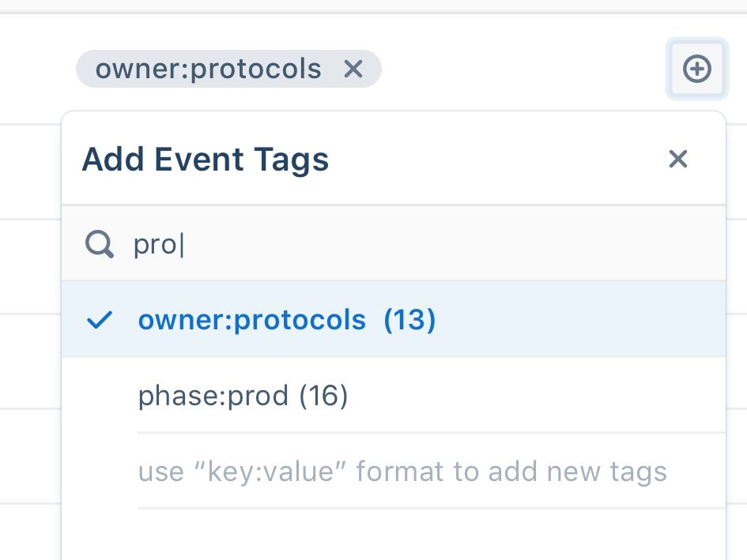Click the plus-circle add tag icon
Screen dimensions: 747x560
[x=696, y=69]
